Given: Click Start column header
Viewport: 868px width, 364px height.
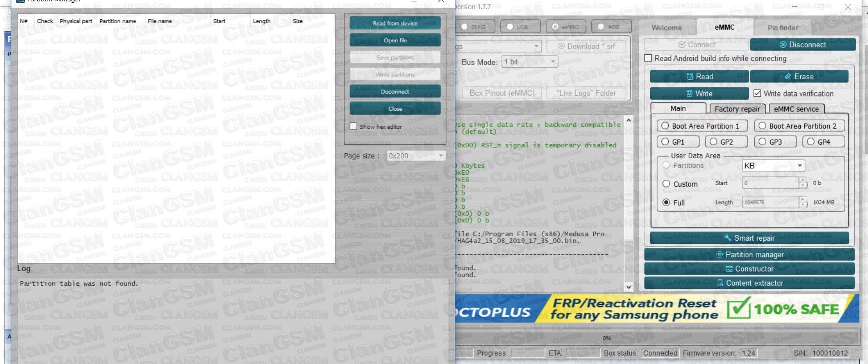Looking at the screenshot, I should pos(219,21).
